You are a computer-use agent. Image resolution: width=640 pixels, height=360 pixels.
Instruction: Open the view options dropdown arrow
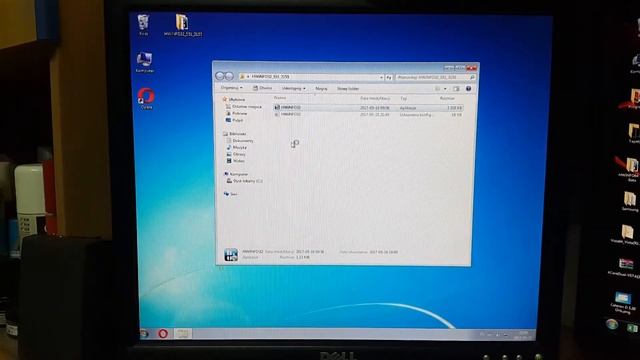(445, 89)
